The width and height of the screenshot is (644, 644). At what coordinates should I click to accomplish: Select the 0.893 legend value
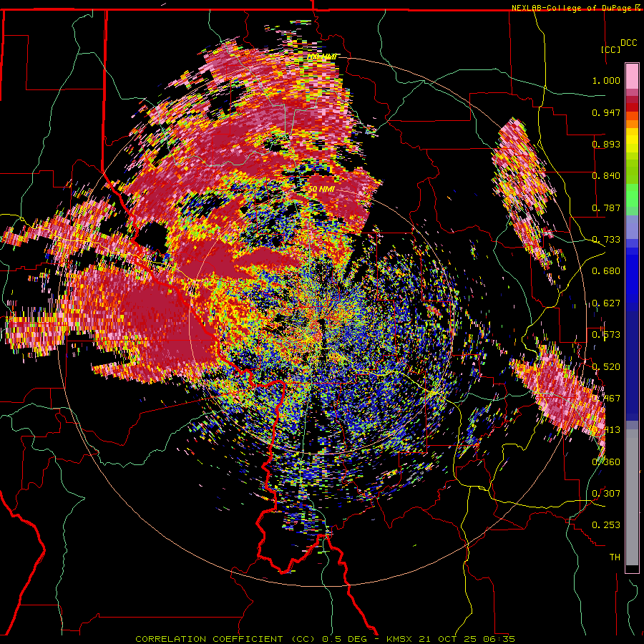[606, 144]
